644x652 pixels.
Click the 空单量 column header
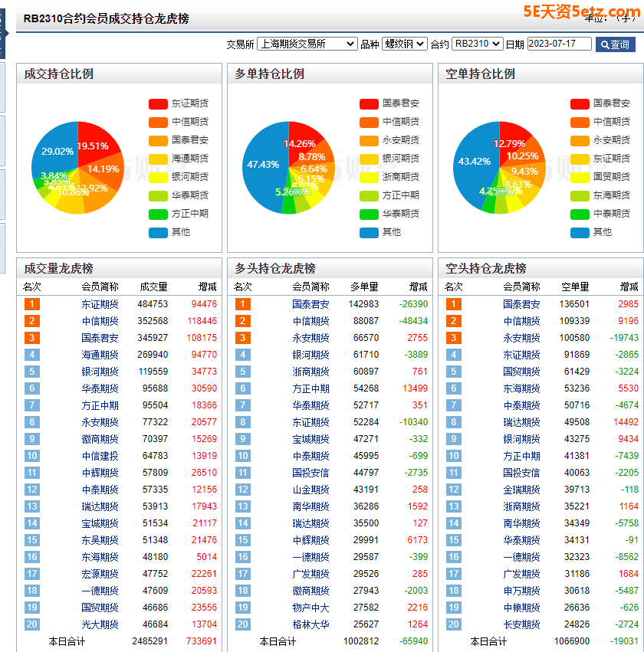point(575,287)
